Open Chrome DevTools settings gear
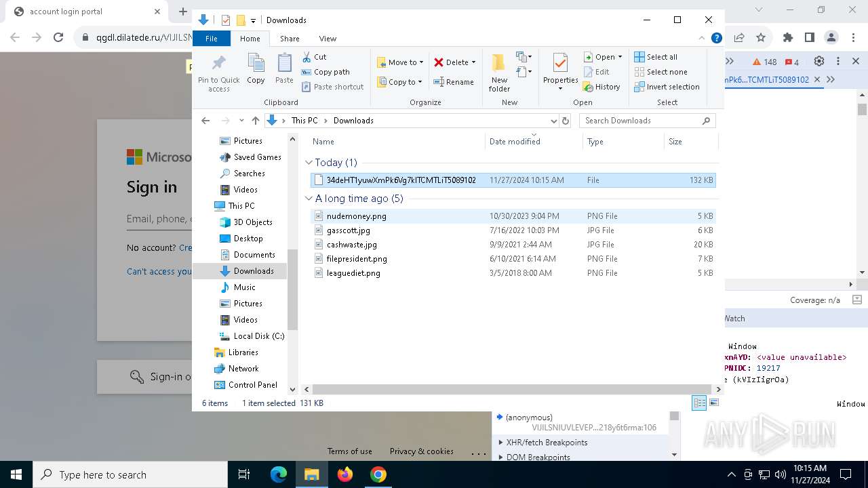Screen dimensions: 868x488 click(819, 61)
